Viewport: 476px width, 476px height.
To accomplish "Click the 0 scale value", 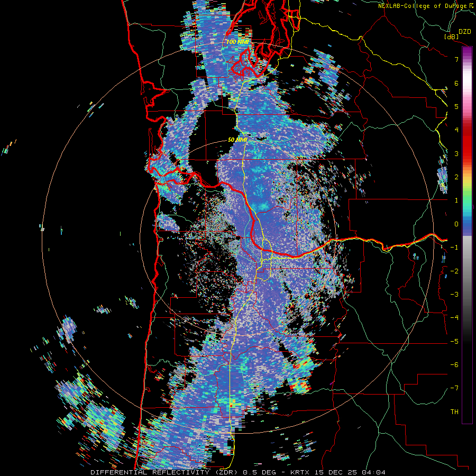I will point(456,224).
